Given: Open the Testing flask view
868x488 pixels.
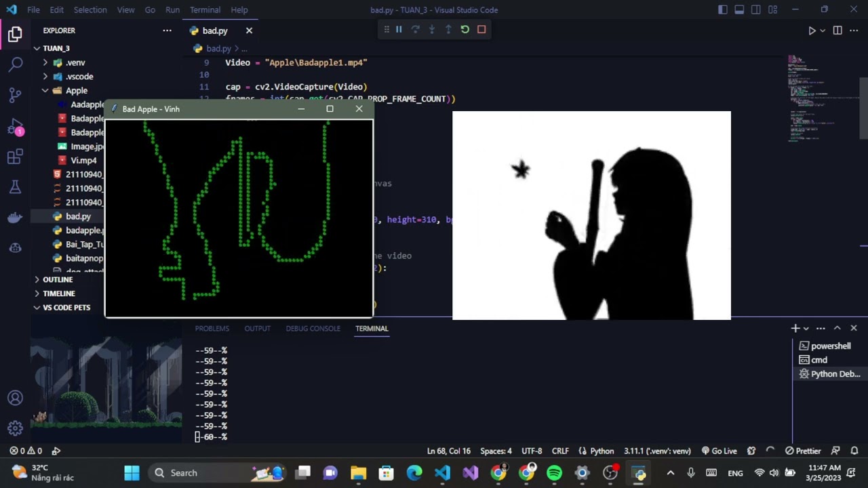Looking at the screenshot, I should click(x=15, y=187).
